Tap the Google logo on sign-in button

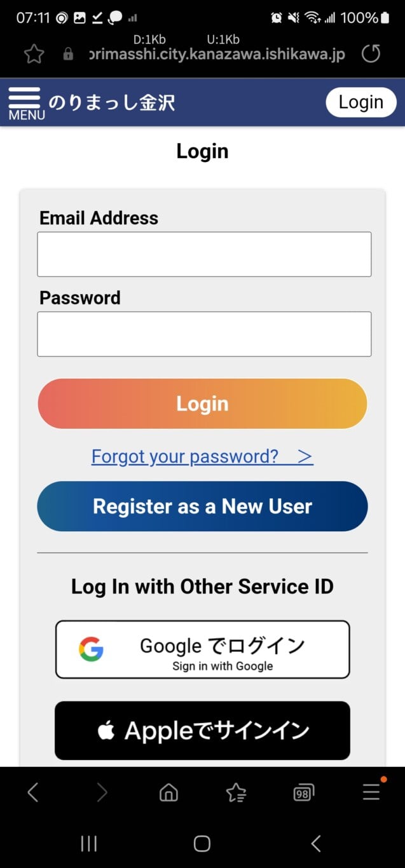coord(91,649)
